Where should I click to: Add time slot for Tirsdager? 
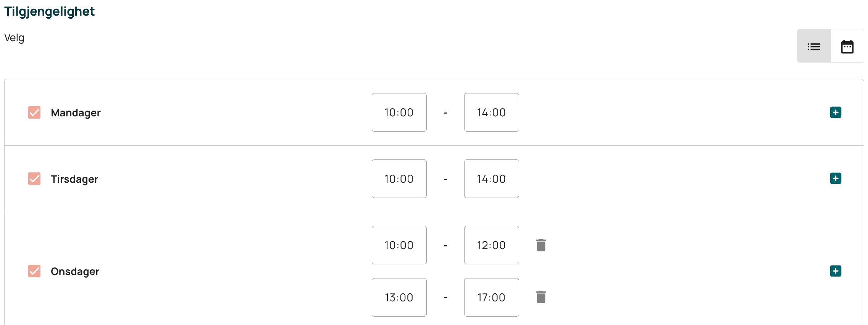point(836,179)
